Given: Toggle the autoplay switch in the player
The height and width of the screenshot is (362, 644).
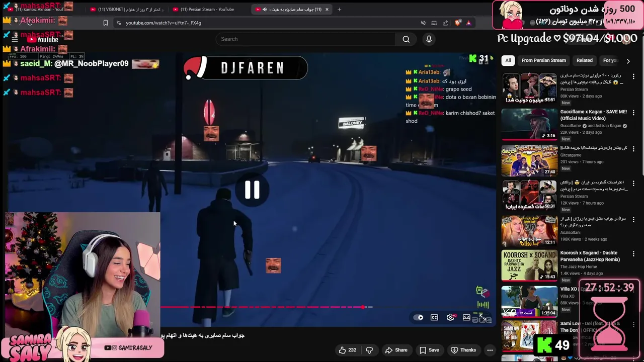Looking at the screenshot, I should click(418, 317).
